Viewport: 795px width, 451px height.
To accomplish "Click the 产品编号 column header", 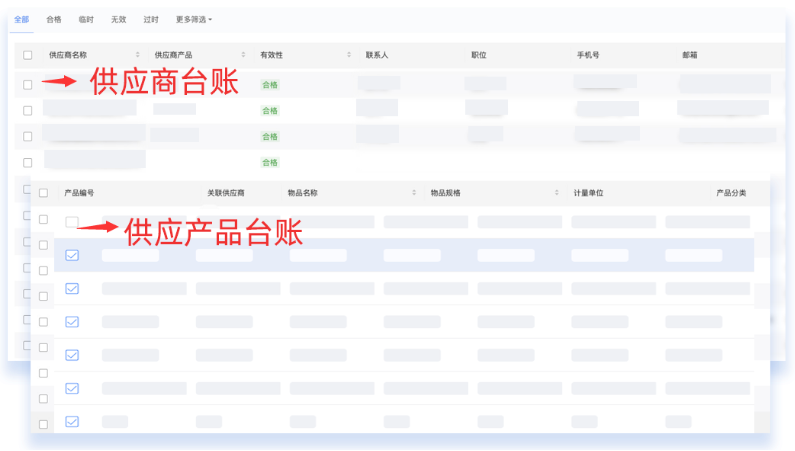I will click(x=79, y=193).
